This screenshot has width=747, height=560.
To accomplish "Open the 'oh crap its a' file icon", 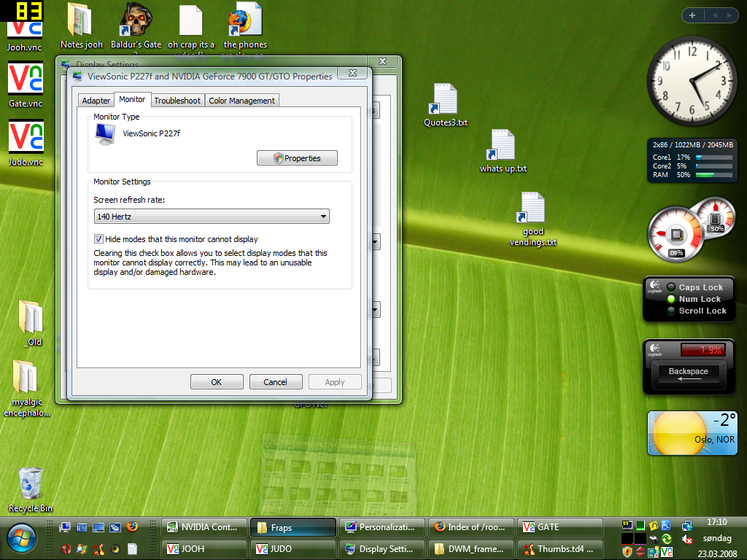I will pos(191,26).
